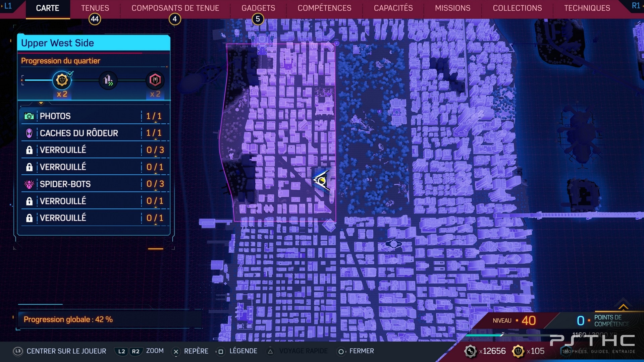Select the VERROUILLÉ 0/3 row
The width and height of the screenshot is (644, 362).
coord(95,150)
